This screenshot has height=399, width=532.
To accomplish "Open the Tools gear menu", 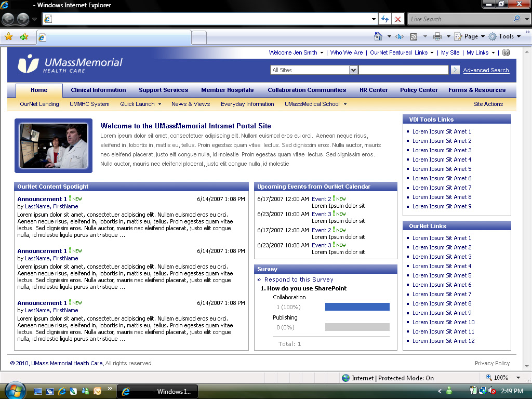I will tap(504, 36).
